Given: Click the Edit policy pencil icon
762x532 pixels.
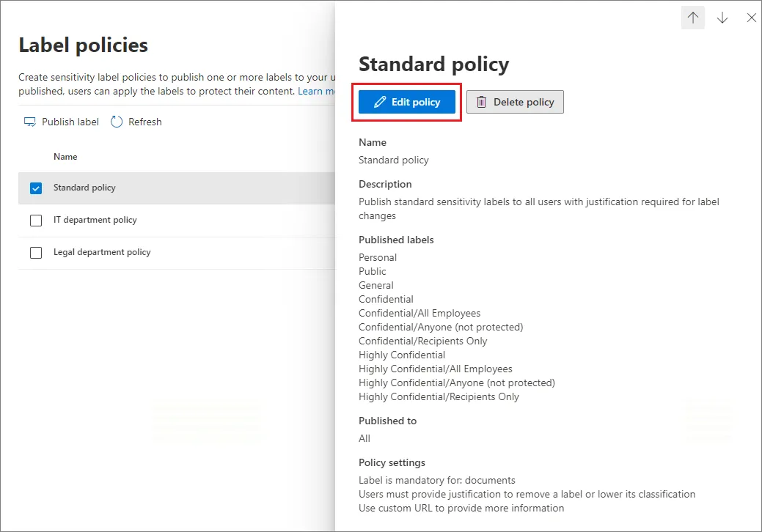Looking at the screenshot, I should coord(379,103).
